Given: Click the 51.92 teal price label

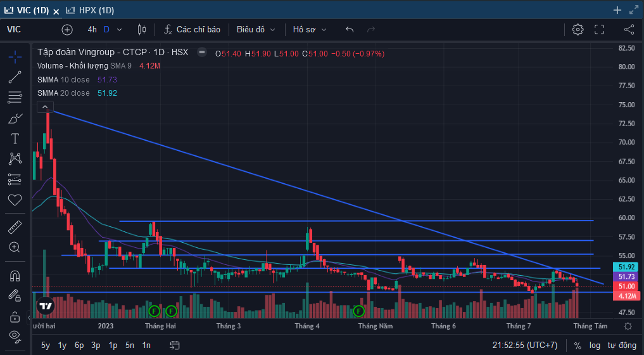Looking at the screenshot, I should point(626,267).
